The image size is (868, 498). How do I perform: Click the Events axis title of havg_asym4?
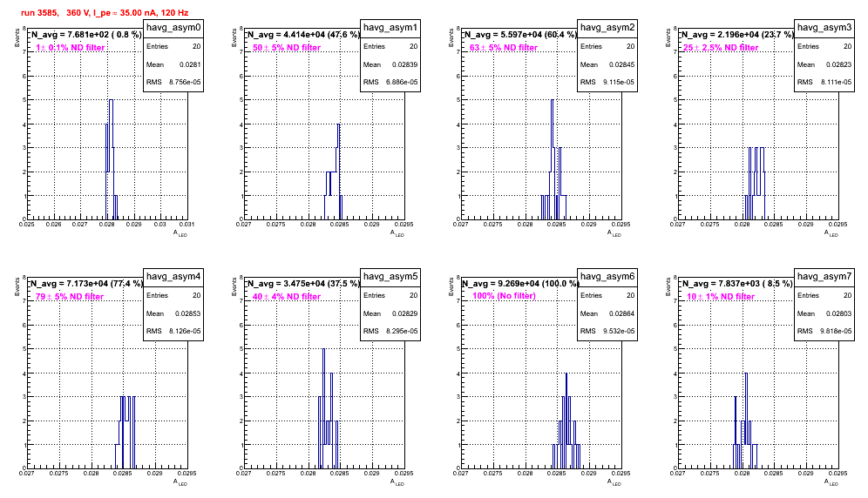point(17,286)
